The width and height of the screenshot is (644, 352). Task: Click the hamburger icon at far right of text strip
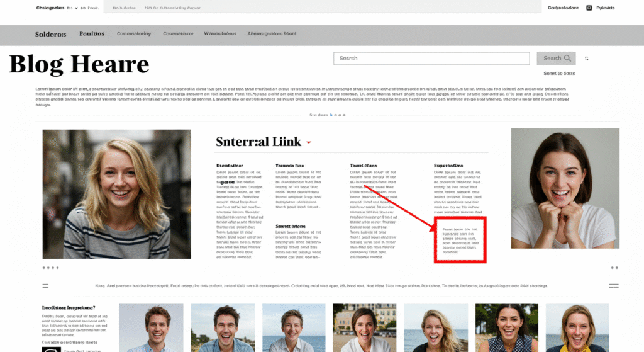[614, 286]
